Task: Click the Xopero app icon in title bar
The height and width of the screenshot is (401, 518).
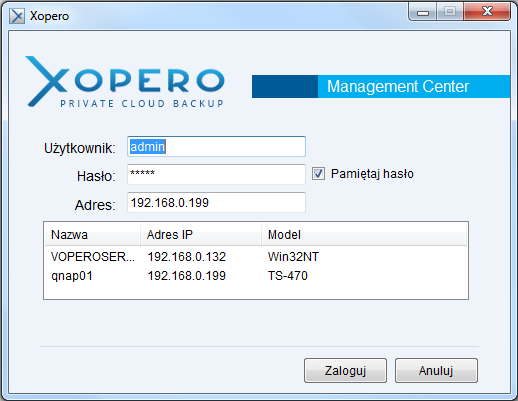Action: [x=17, y=16]
